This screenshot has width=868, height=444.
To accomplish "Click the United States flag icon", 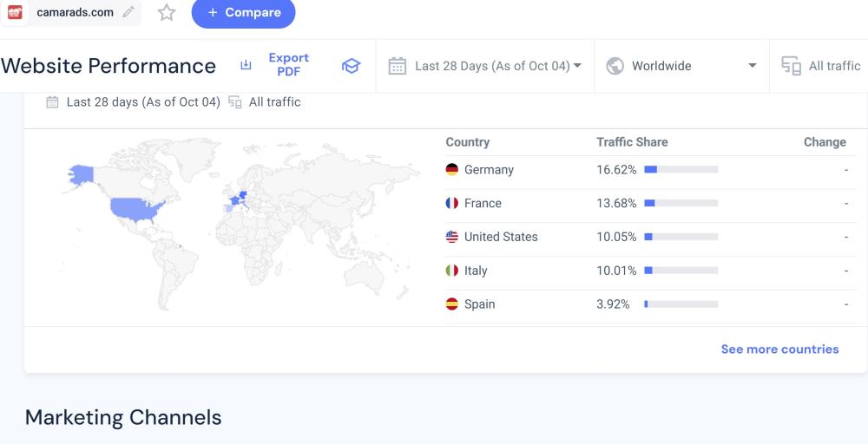I will click(x=451, y=237).
